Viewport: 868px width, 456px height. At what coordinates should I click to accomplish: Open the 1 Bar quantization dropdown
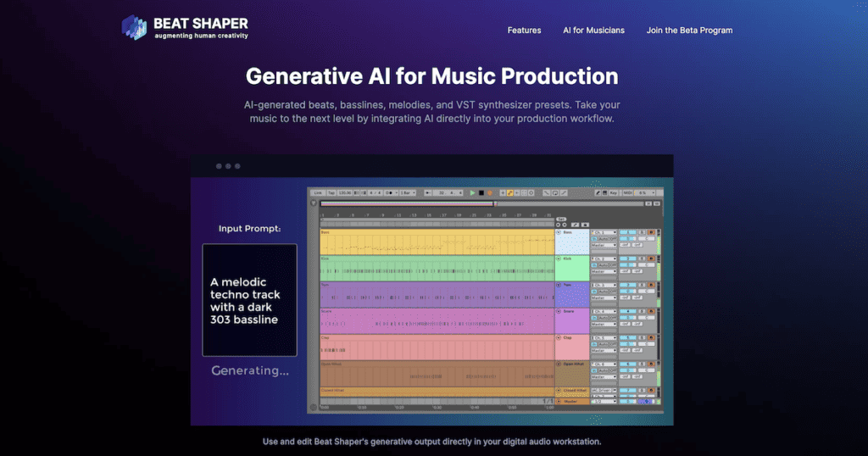point(408,192)
